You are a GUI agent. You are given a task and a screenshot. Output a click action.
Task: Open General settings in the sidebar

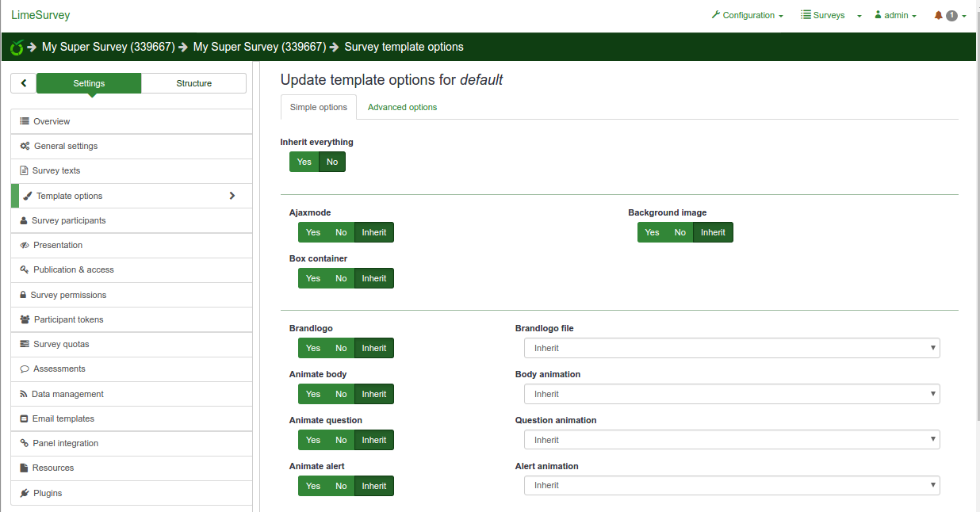[x=66, y=146]
